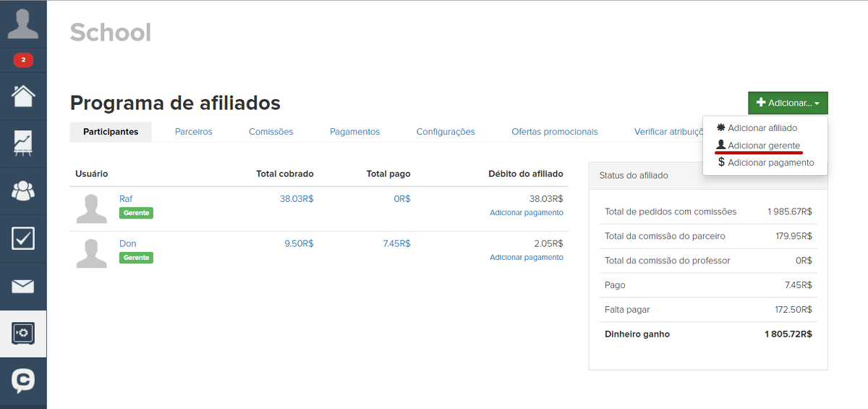Viewport: 868px width, 409px height.
Task: Expand the green Adicionar dropdown button
Action: (788, 103)
